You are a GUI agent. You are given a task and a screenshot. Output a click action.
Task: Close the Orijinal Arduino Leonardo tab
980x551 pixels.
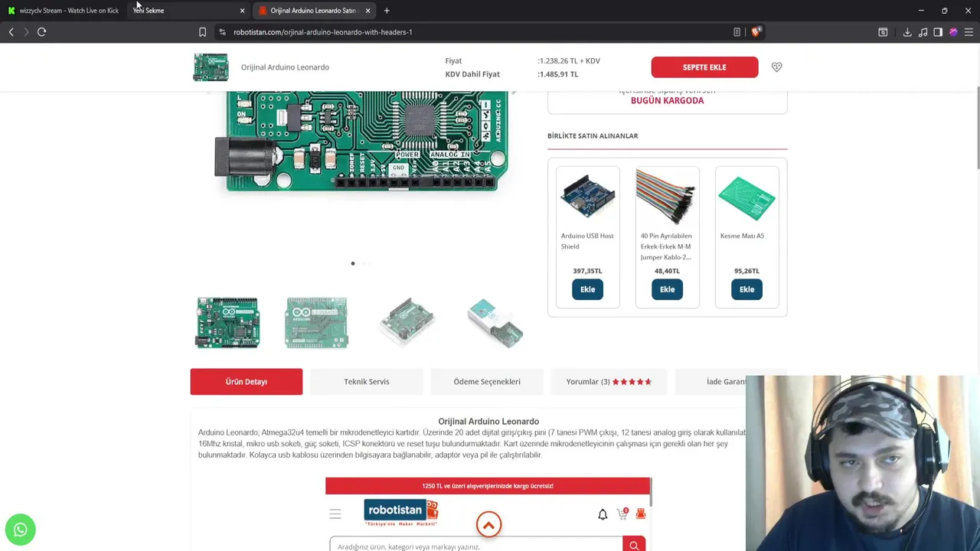[x=367, y=11]
